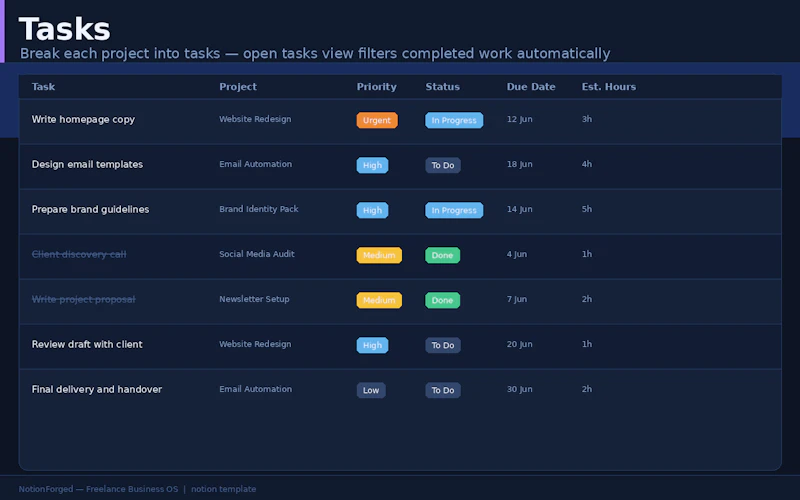Viewport: 800px width, 500px height.
Task: Click In Progress status for Prepare brand guidelines
Action: coord(454,210)
